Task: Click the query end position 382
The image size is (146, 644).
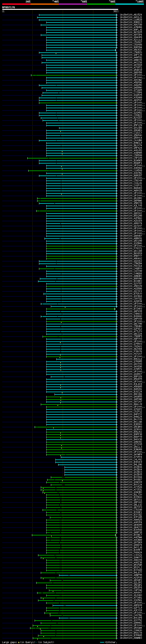Action: tap(115, 11)
